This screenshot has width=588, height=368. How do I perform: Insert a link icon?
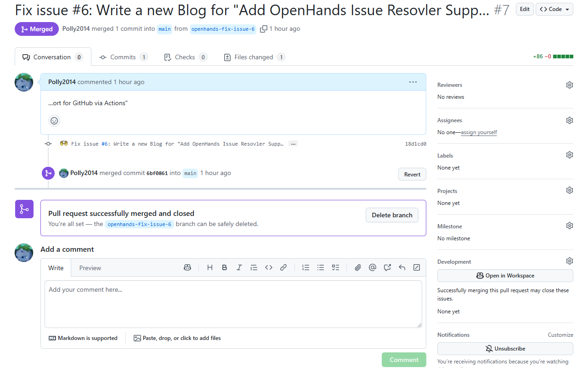click(x=283, y=267)
